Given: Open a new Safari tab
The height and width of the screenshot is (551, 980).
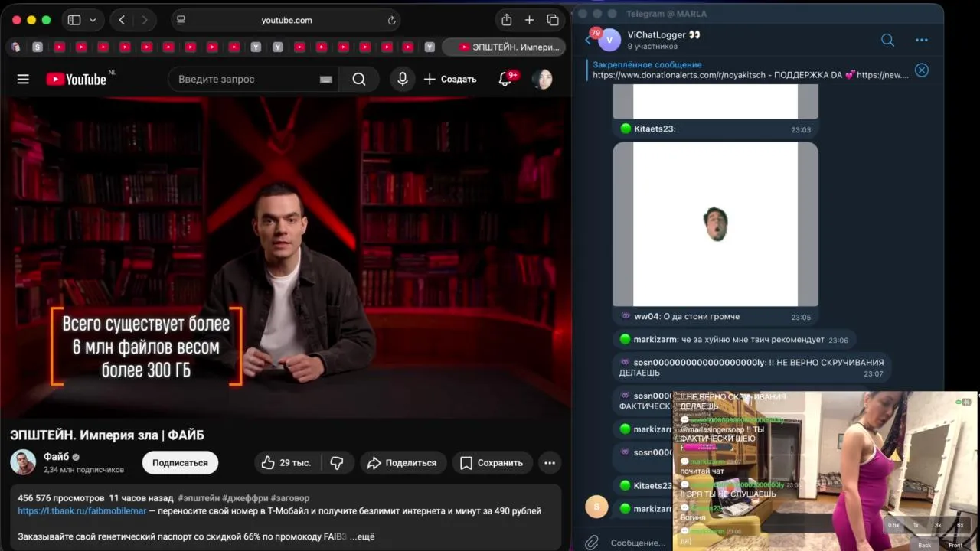Looking at the screenshot, I should click(x=529, y=20).
